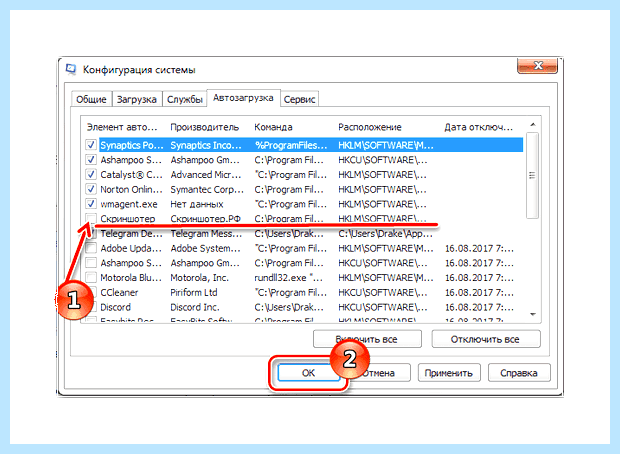Sort by the Производитель column header
This screenshot has height=454, width=620.
pos(205,127)
